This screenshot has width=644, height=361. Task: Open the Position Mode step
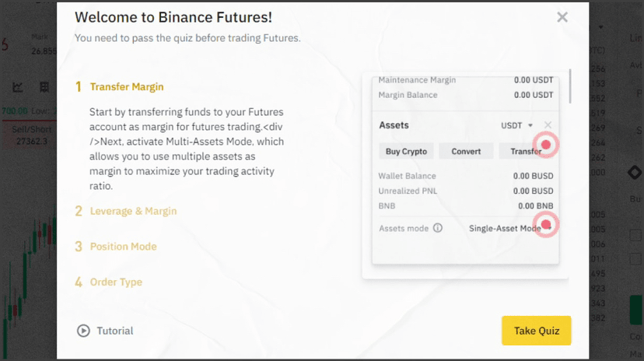[x=123, y=247]
